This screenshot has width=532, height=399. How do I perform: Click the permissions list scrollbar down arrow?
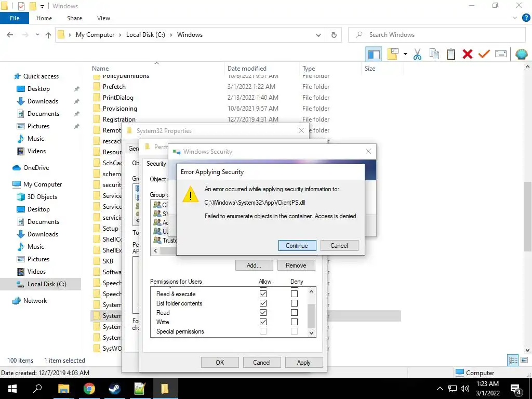pyautogui.click(x=312, y=333)
